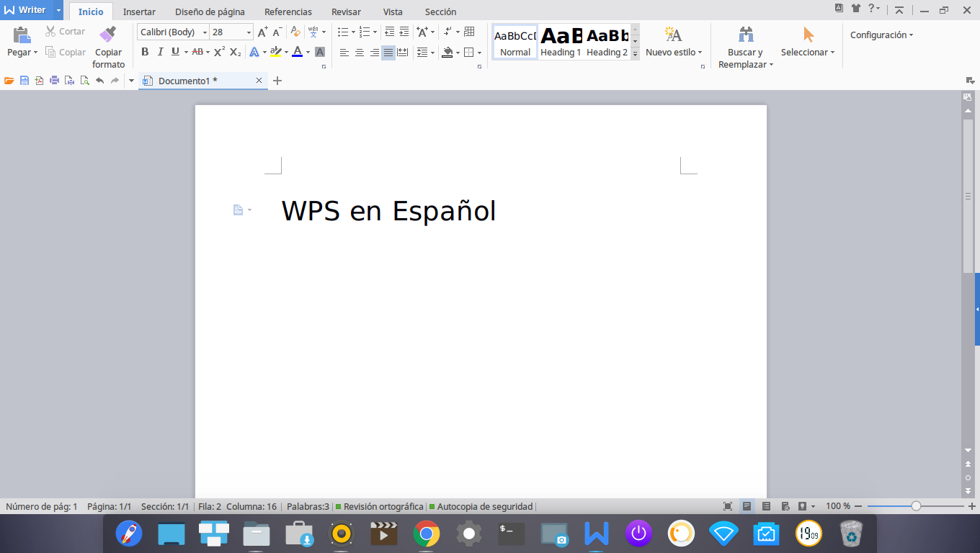980x553 pixels.
Task: Apply the Heading 1 style
Action: (561, 41)
